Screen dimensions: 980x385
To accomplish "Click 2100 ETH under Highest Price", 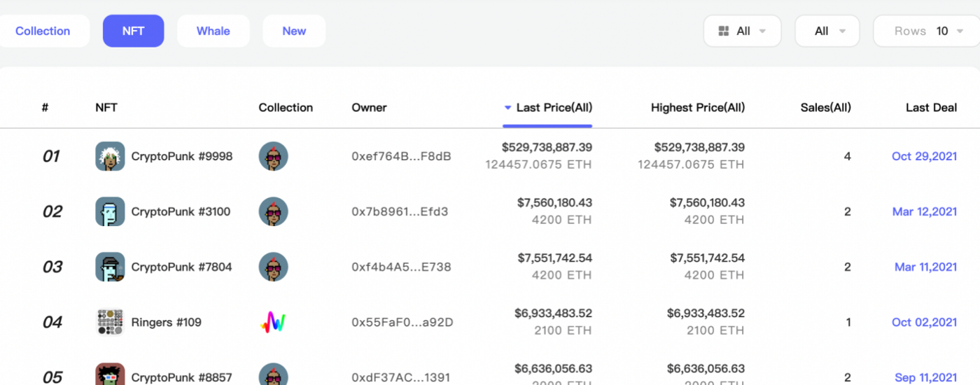I will point(715,330).
